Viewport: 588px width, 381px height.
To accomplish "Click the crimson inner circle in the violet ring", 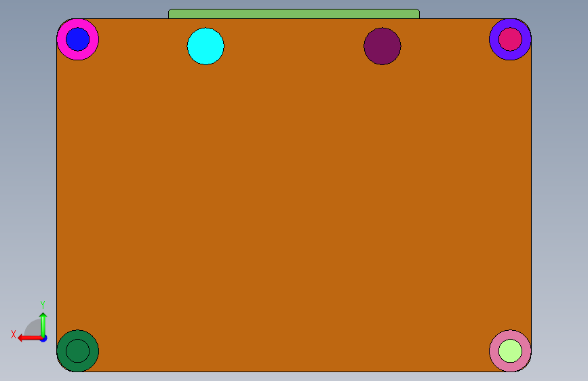I will click(510, 39).
